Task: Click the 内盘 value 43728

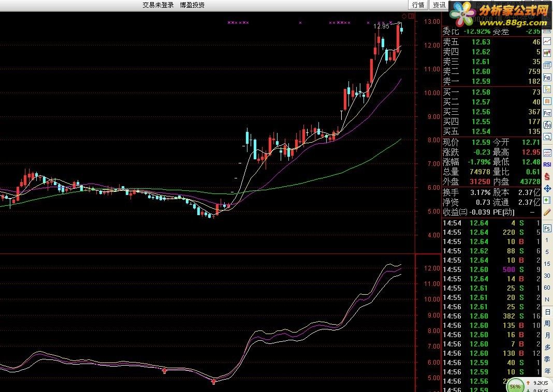Action: 530,182
